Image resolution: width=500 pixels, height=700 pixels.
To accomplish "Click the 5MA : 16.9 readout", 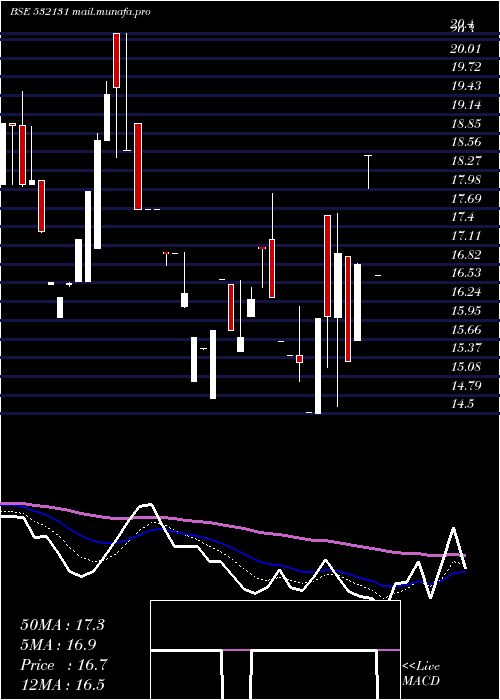I will (58, 645).
